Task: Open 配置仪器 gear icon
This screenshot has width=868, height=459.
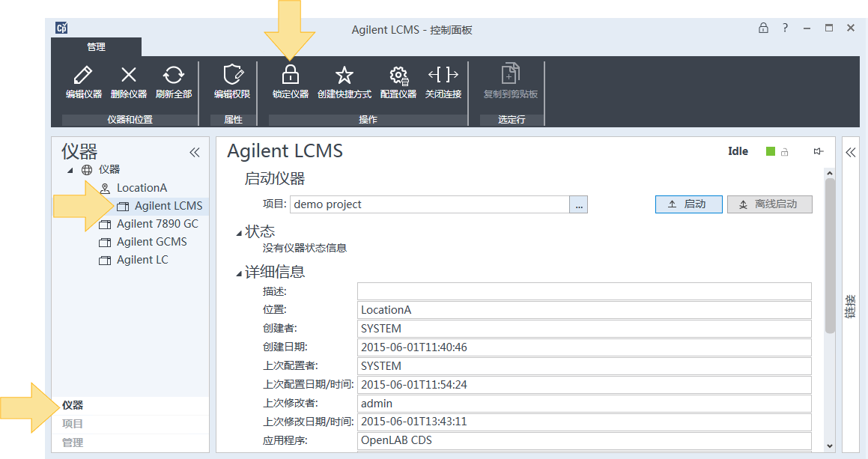Action: point(398,76)
